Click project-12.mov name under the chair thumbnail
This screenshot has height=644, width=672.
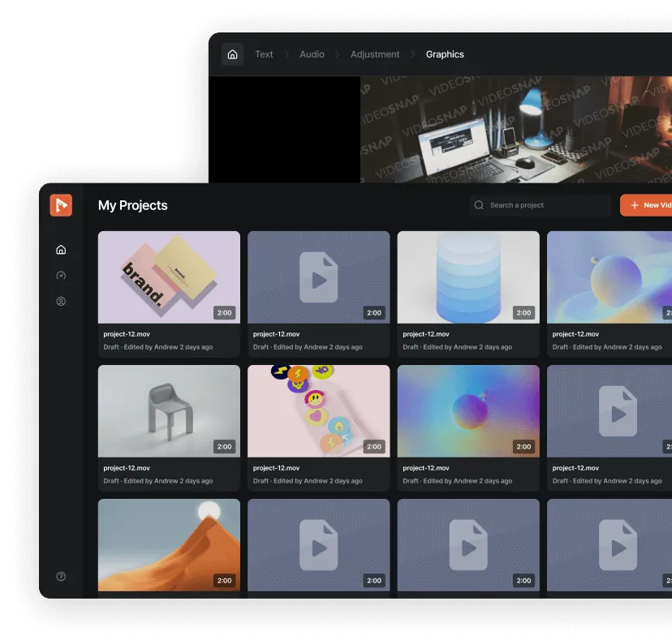(x=127, y=468)
